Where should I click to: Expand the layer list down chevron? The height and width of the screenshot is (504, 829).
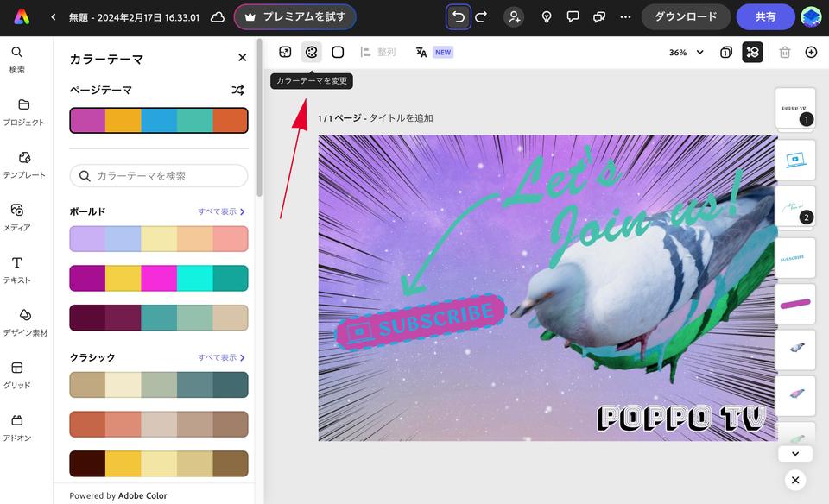pyautogui.click(x=795, y=453)
